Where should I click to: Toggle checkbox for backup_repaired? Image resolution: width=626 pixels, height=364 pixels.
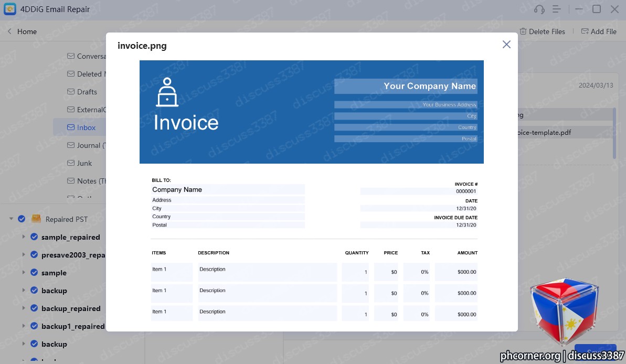pyautogui.click(x=34, y=308)
